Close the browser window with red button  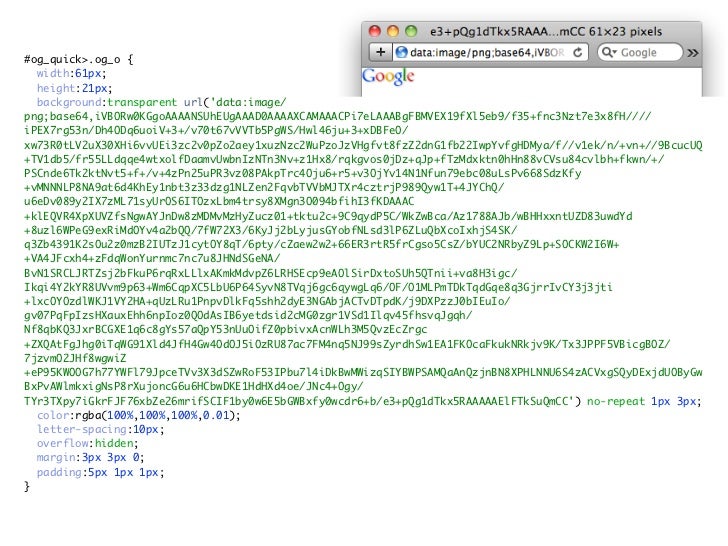click(375, 31)
